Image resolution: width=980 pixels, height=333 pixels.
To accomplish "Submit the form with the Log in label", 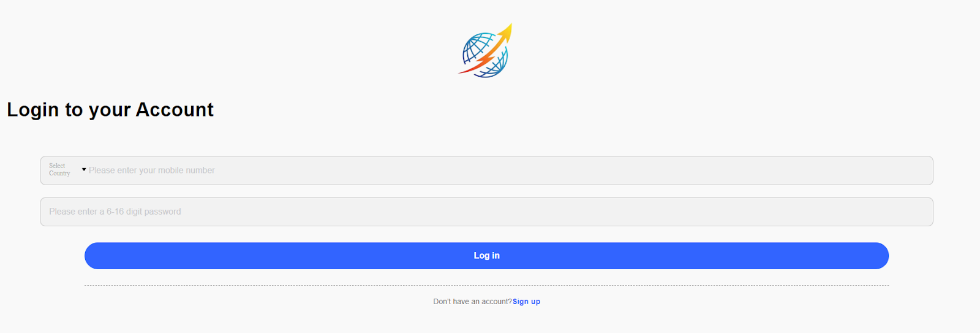I will pyautogui.click(x=486, y=256).
